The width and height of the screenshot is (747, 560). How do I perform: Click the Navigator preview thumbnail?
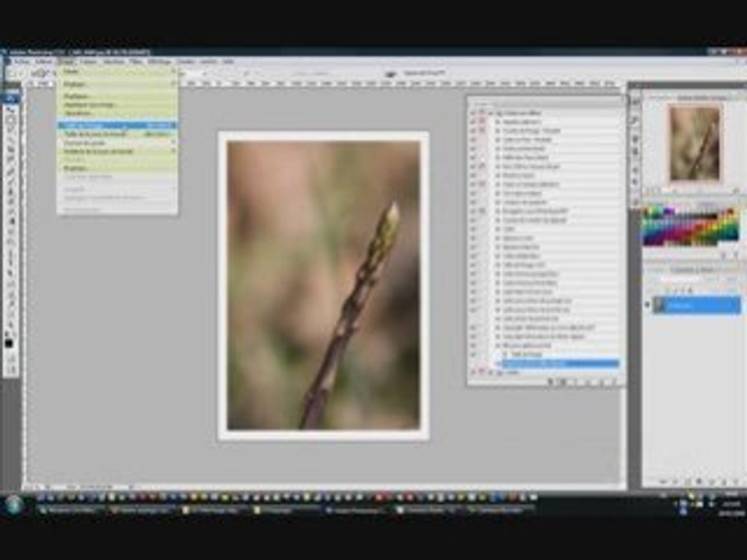(695, 144)
